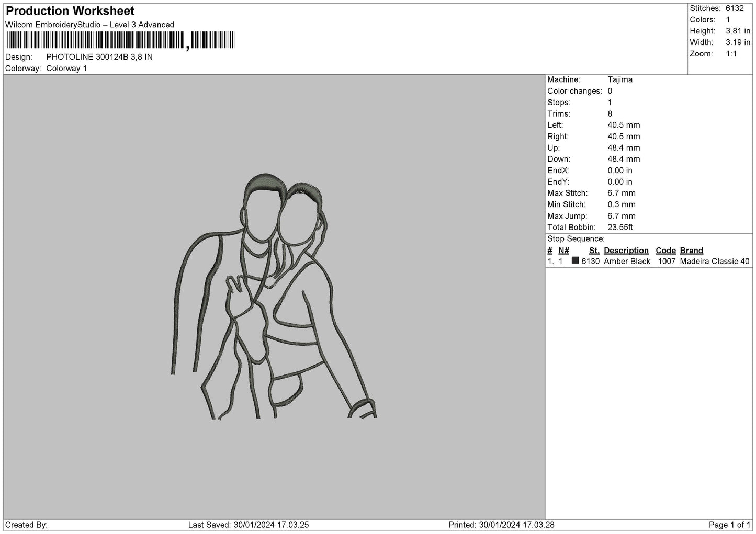Click the Stop Sequence label

click(576, 239)
